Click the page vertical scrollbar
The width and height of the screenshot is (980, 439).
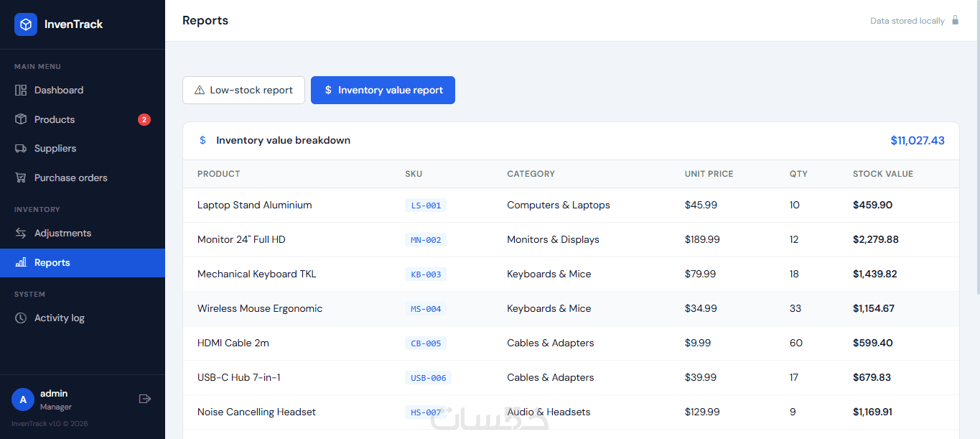pos(976,165)
